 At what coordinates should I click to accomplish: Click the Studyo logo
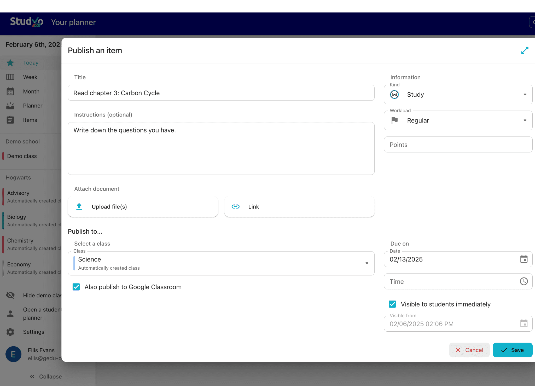click(27, 22)
